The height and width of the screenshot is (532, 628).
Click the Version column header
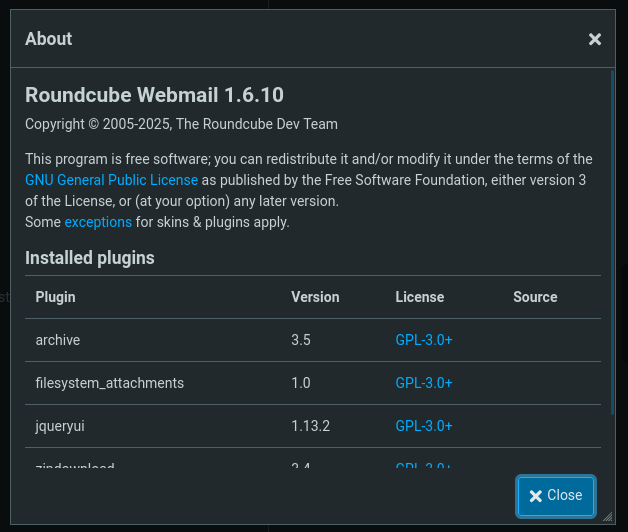[315, 297]
